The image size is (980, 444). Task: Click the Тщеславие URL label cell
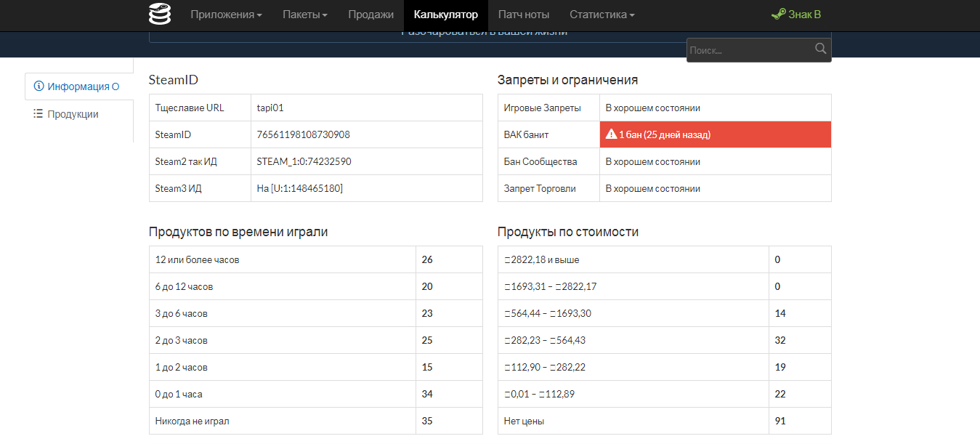pos(200,108)
